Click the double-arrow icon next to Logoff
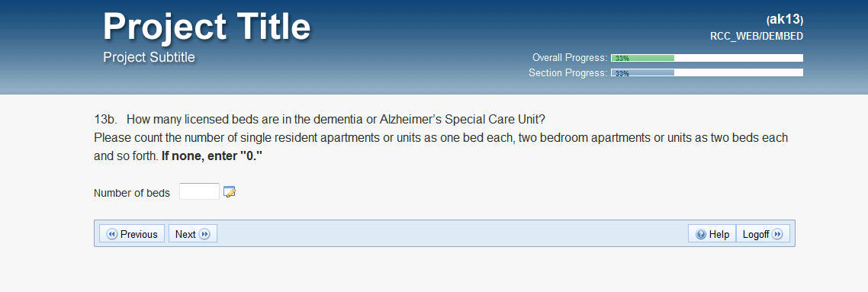The image size is (868, 292). coord(777,234)
